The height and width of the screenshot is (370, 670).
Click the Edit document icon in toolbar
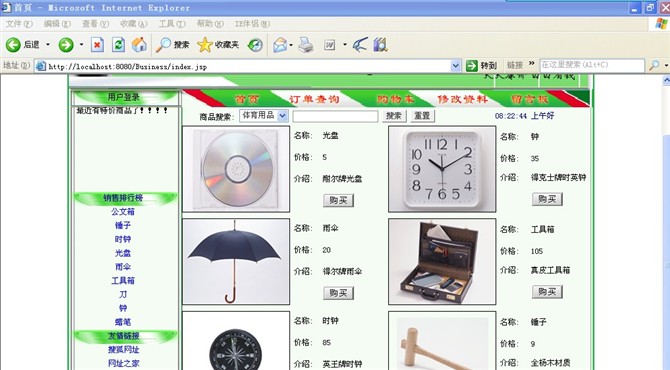click(x=329, y=44)
